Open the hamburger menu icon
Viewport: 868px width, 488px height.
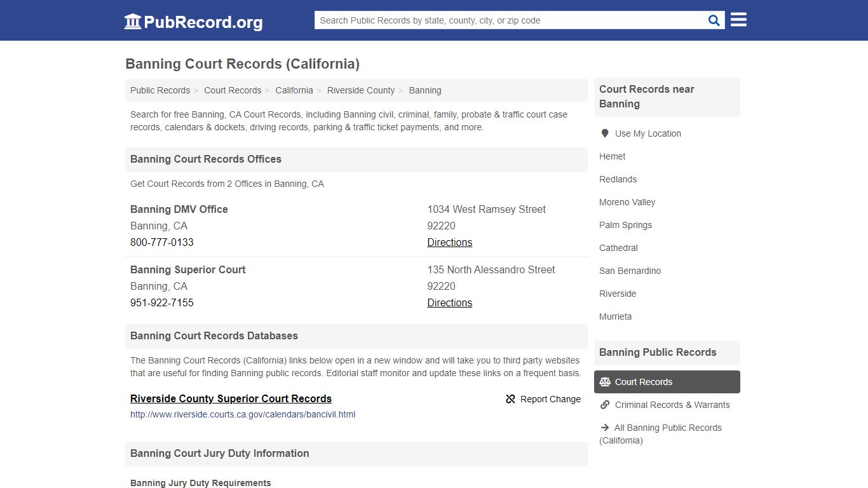738,20
